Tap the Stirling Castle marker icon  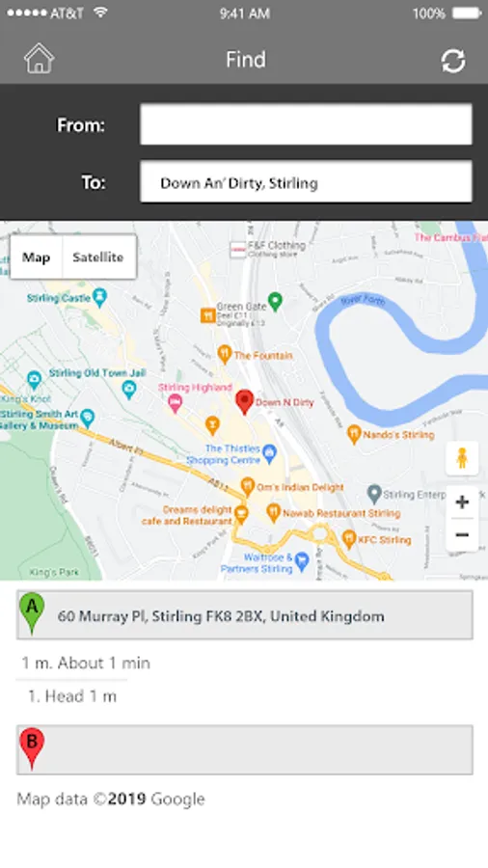99,297
